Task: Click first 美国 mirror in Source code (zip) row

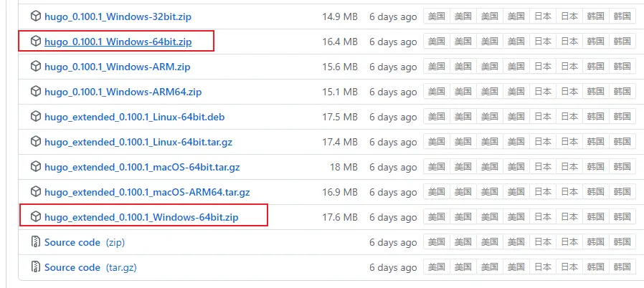Action: [437, 242]
